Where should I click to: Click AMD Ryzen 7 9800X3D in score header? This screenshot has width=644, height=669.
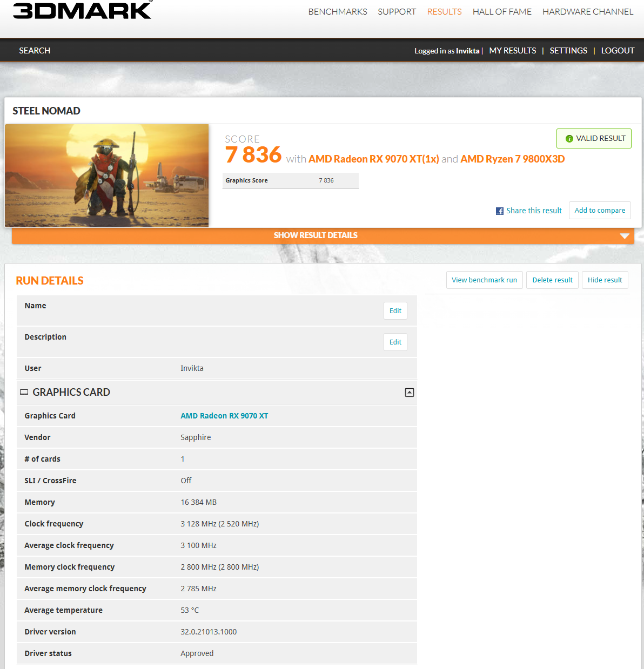513,159
